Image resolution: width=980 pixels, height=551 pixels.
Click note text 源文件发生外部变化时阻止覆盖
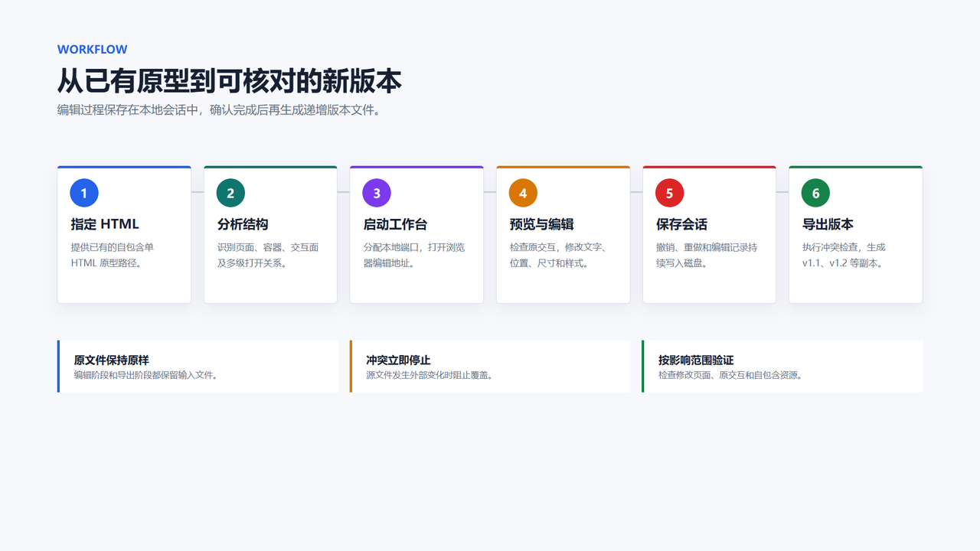coord(430,375)
